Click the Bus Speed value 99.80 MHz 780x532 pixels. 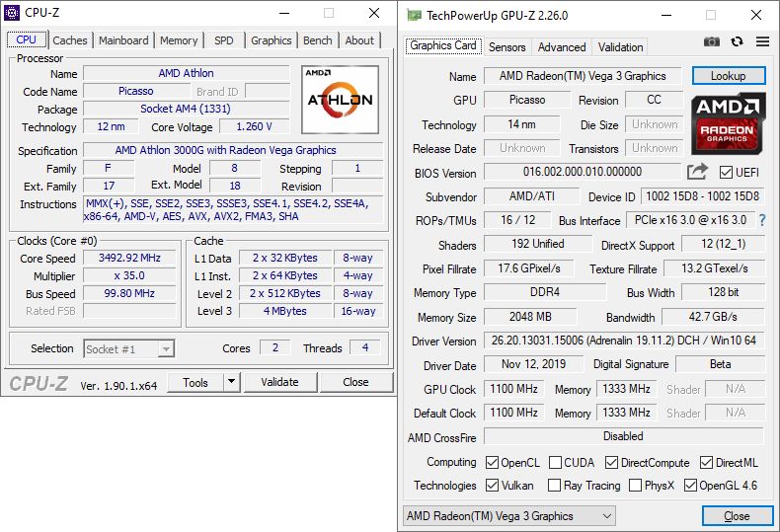point(129,293)
